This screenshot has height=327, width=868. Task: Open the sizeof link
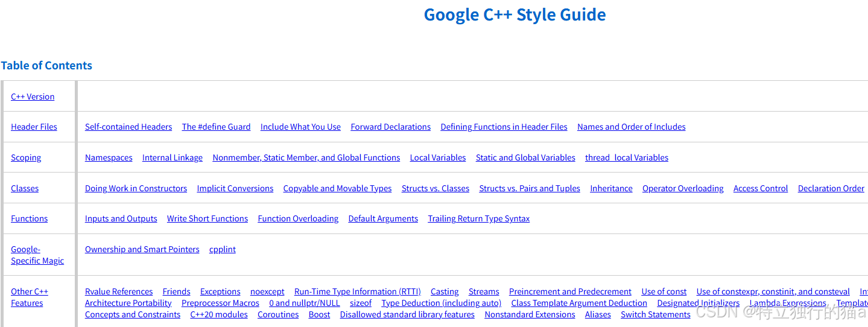tap(361, 303)
